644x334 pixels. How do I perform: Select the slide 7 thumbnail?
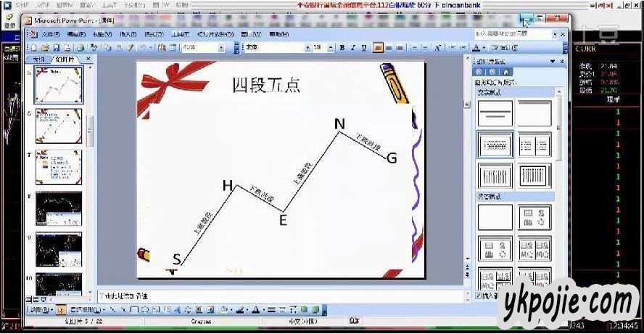[59, 167]
